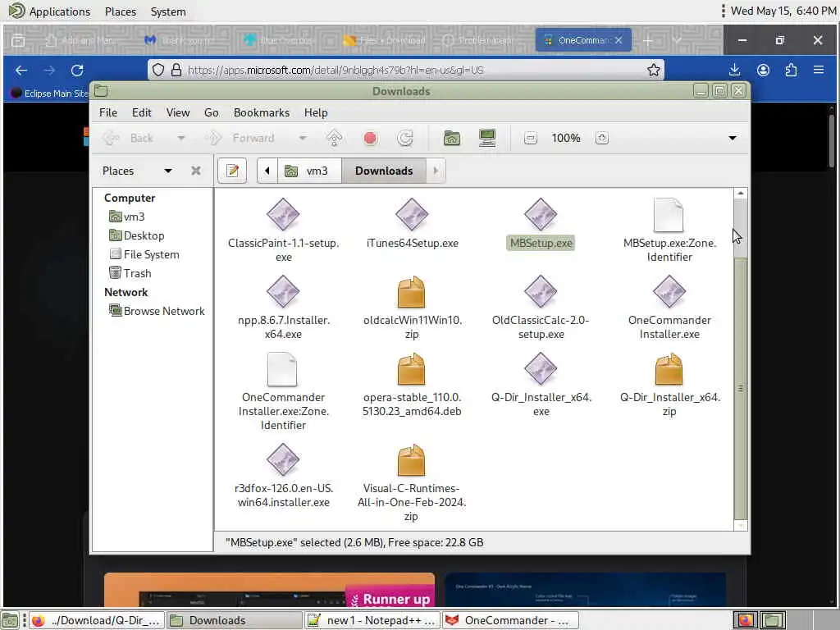Select oldcalcWin11Win10.zip archive icon
Viewport: 840px width, 630px height.
coord(412,292)
